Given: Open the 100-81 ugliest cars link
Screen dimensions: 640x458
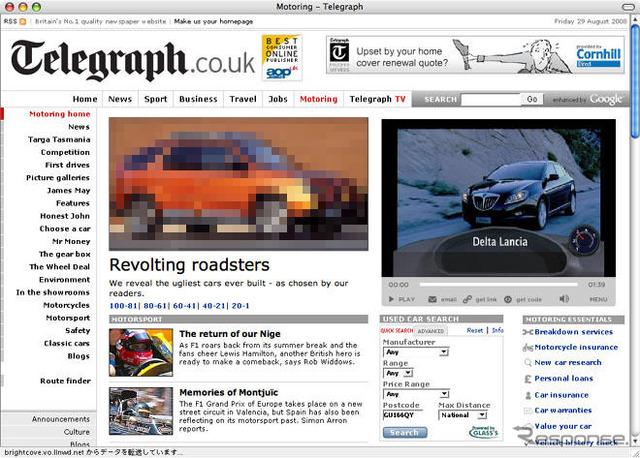Looking at the screenshot, I should [123, 306].
